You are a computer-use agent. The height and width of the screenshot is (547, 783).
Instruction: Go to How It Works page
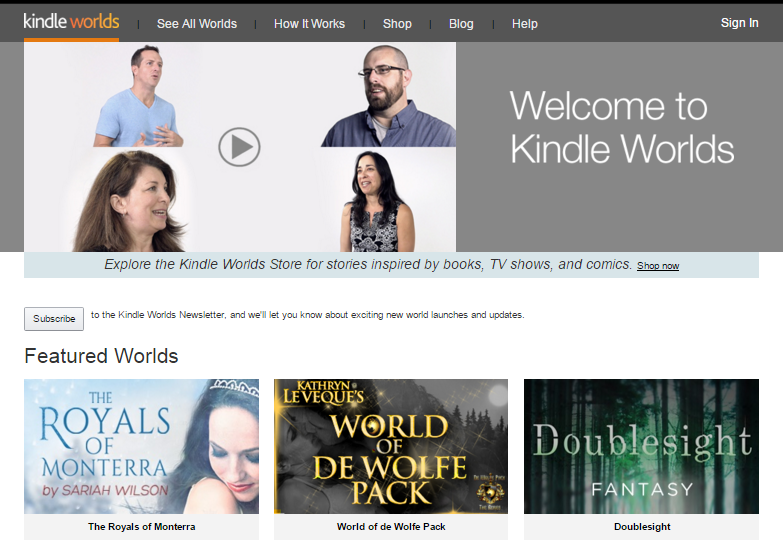tap(309, 24)
